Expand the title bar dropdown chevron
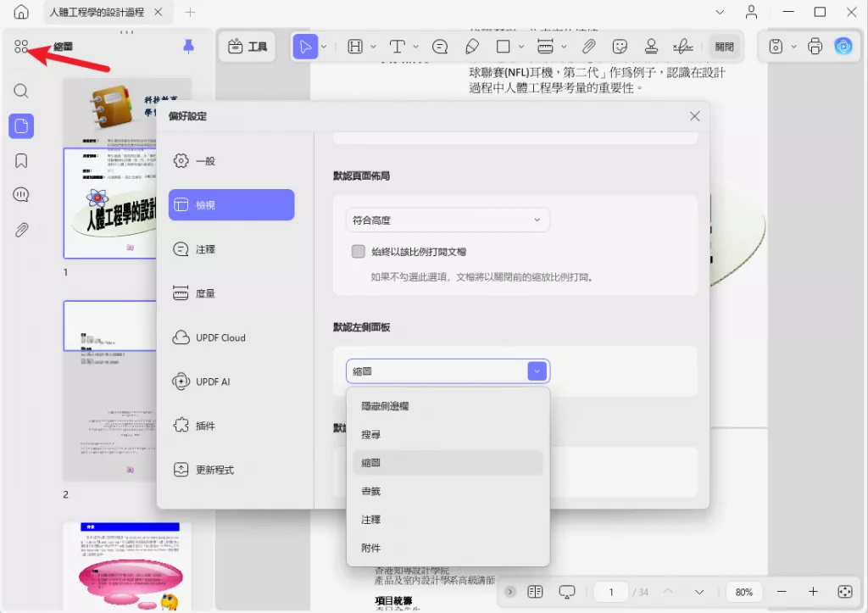Image resolution: width=868 pixels, height=613 pixels. pos(720,12)
